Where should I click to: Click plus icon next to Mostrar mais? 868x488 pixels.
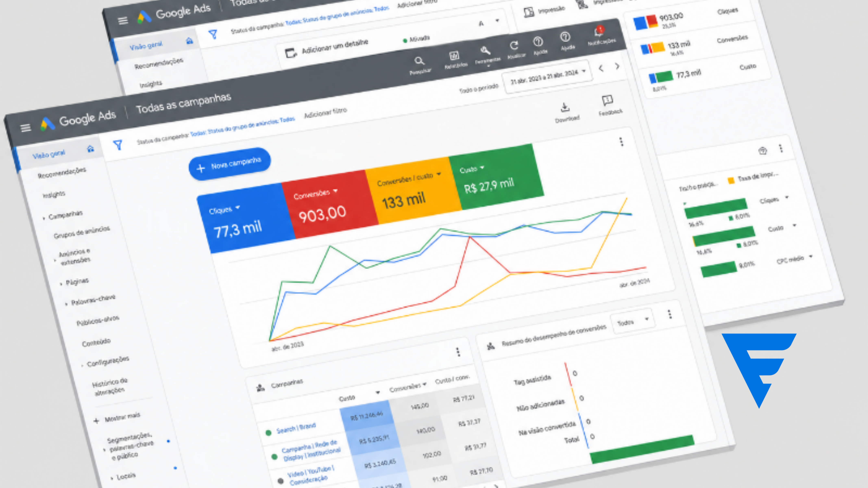click(96, 421)
